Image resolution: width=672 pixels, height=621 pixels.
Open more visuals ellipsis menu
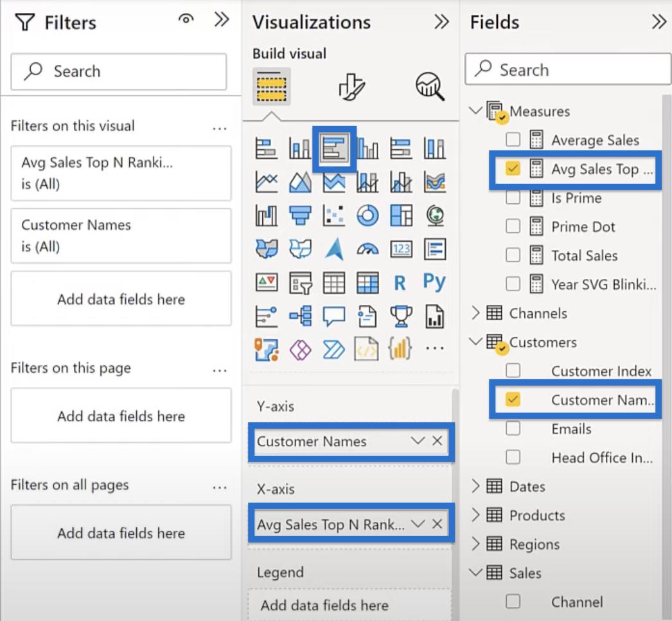pos(434,348)
